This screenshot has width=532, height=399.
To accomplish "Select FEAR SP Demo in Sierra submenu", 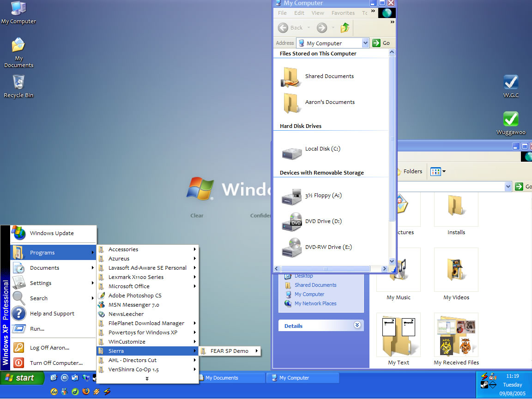I will click(230, 351).
